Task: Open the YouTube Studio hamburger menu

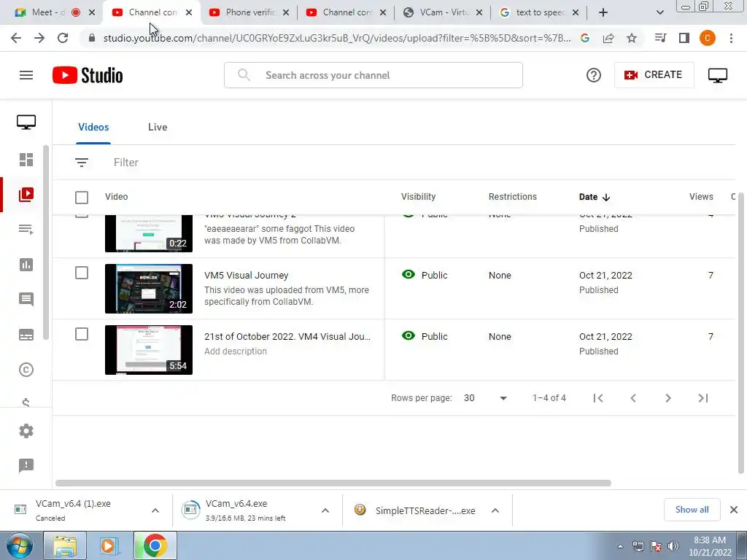Action: [26, 75]
